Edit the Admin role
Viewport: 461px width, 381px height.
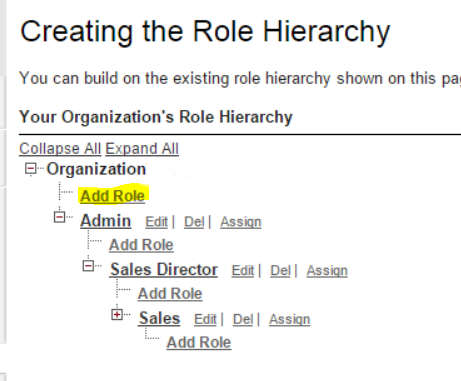(156, 222)
